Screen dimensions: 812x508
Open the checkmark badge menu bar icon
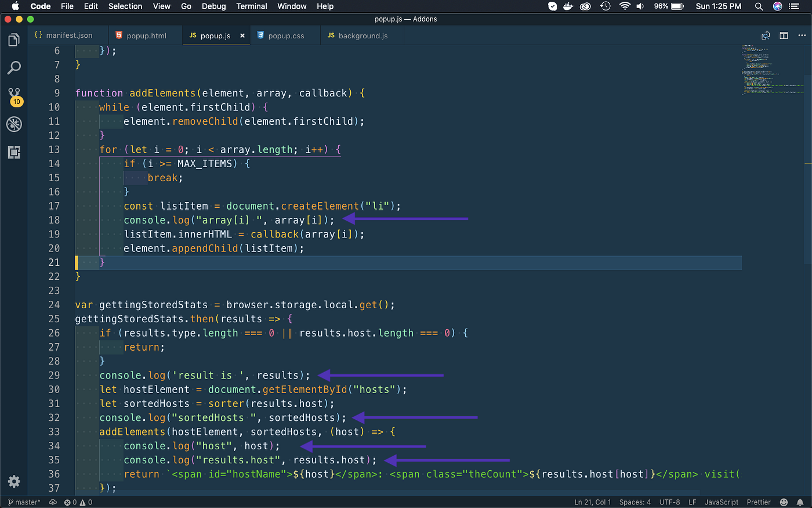552,6
